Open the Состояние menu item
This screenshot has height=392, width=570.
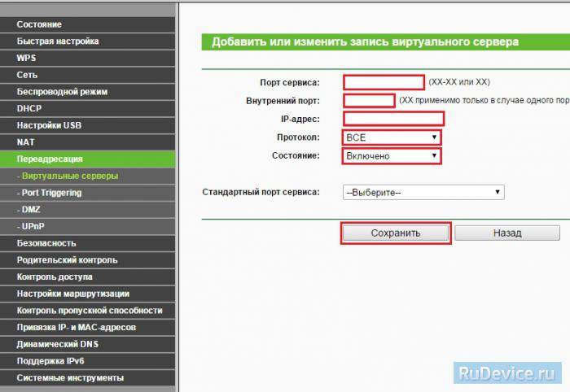tap(87, 24)
